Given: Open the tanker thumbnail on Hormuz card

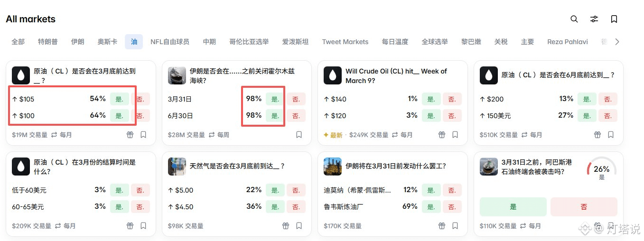Looking at the screenshot, I should click(177, 75).
